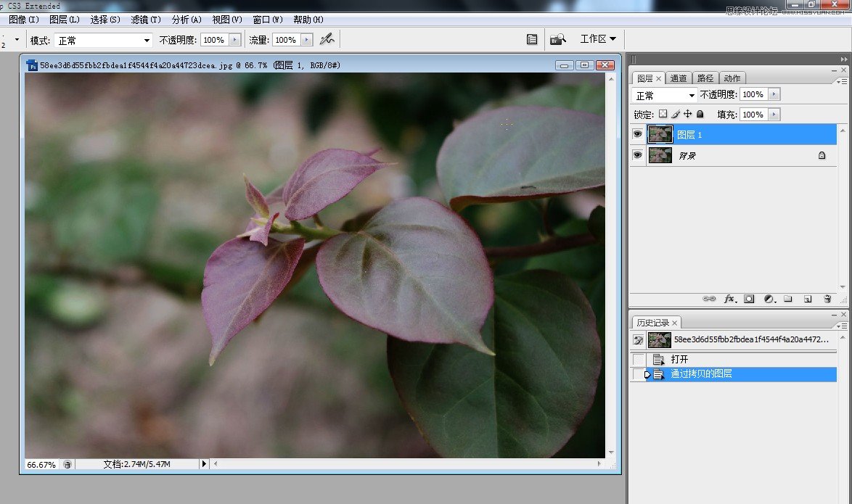Click the link layers icon

point(709,299)
